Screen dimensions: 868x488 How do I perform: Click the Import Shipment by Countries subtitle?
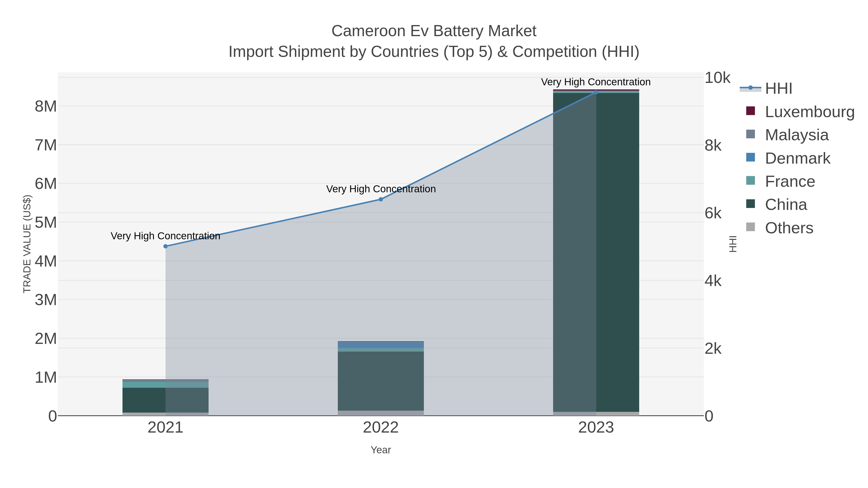coord(434,52)
